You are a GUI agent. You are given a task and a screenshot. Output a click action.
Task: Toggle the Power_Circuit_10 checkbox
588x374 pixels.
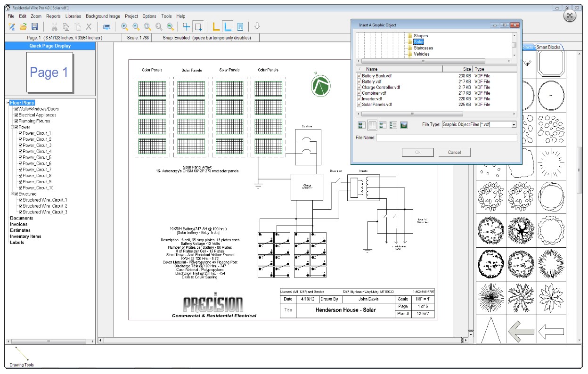click(x=20, y=187)
